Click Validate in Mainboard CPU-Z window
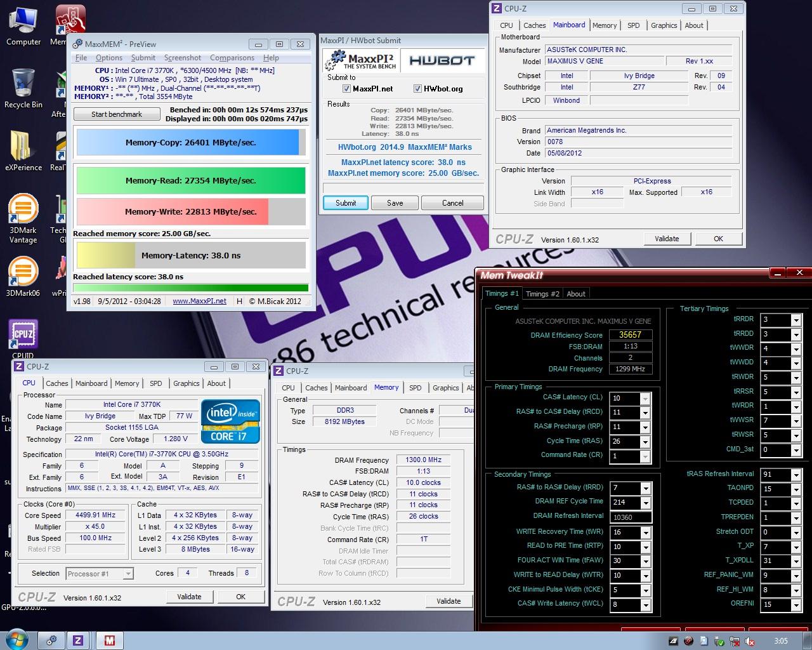 coord(667,239)
